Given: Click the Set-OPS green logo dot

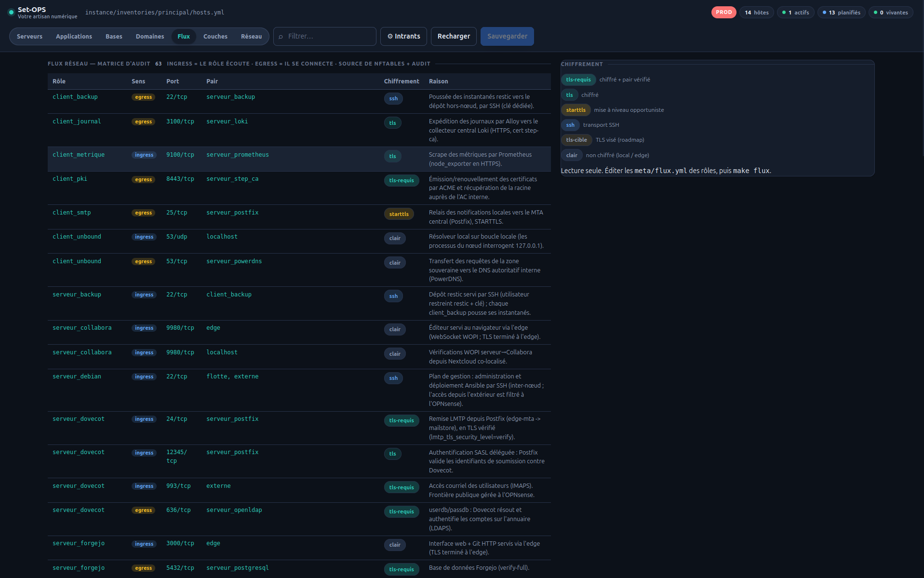Looking at the screenshot, I should [11, 13].
